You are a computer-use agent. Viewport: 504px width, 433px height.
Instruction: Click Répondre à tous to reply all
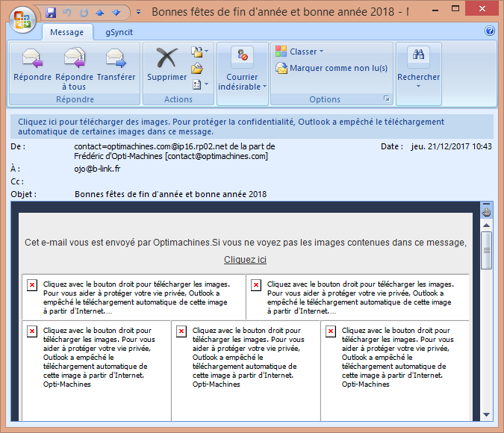(x=74, y=67)
